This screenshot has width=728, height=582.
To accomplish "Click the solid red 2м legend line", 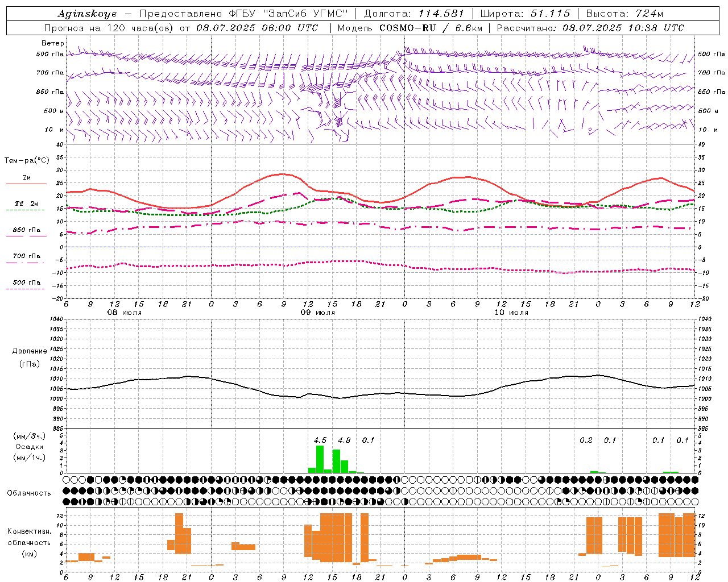I will point(26,184).
